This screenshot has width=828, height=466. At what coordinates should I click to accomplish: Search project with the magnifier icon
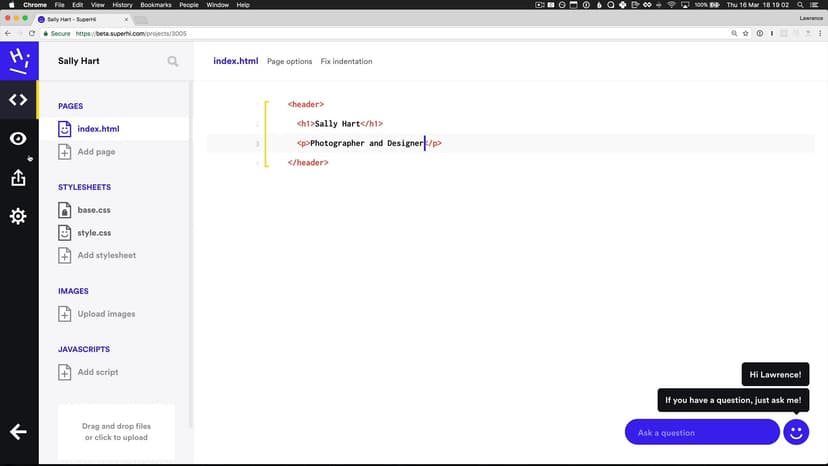pos(173,62)
